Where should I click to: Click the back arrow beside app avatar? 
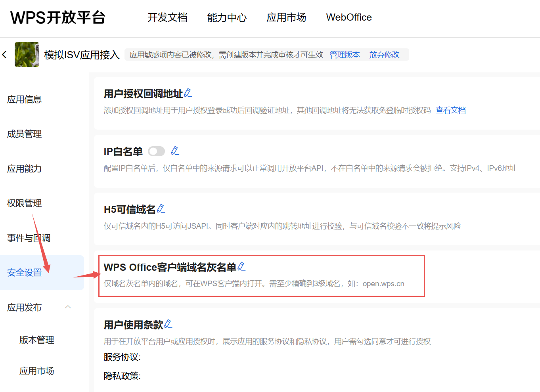[4, 55]
